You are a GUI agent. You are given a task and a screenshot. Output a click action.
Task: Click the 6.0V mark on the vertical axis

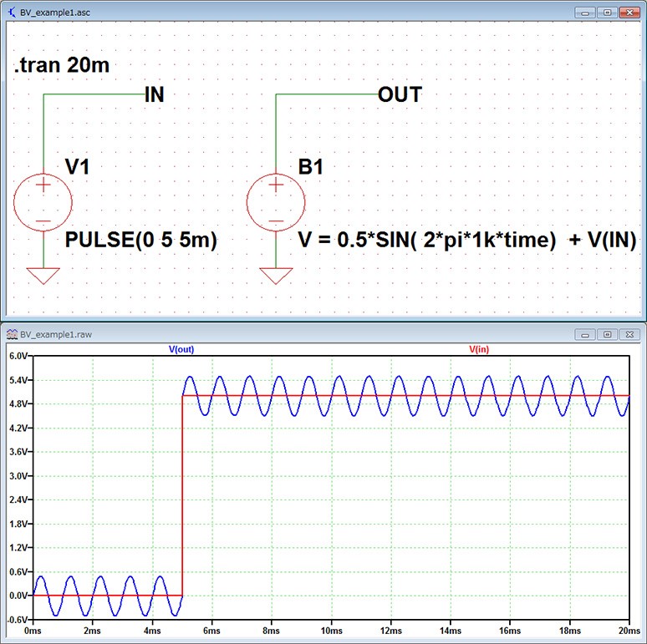[16, 356]
